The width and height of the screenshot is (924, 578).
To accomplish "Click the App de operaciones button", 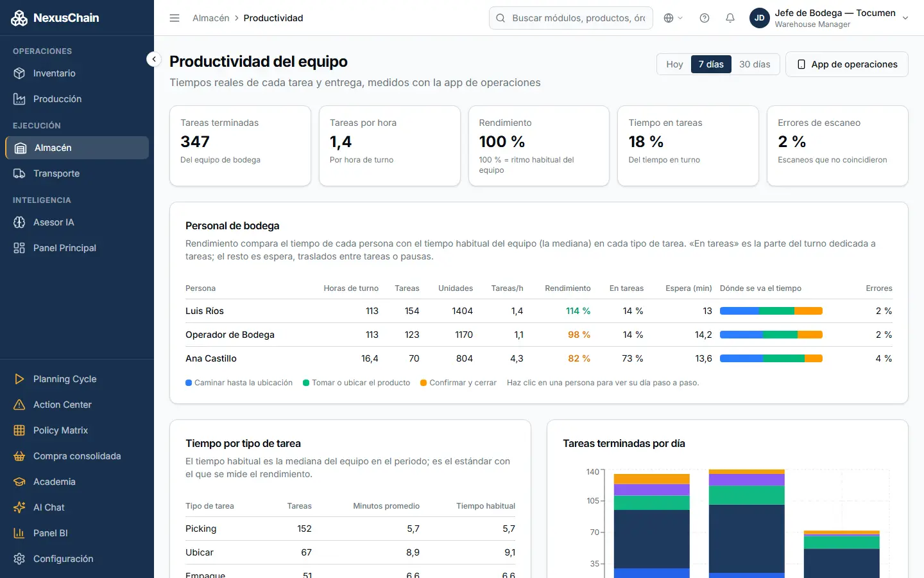I will [x=847, y=64].
